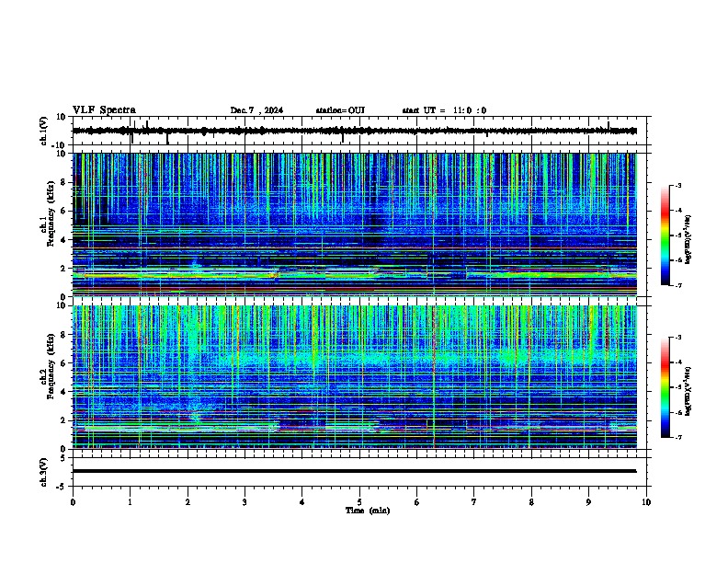Select the "Dec. 7 , 2024" date text
The width and height of the screenshot is (728, 563).
tap(256, 110)
